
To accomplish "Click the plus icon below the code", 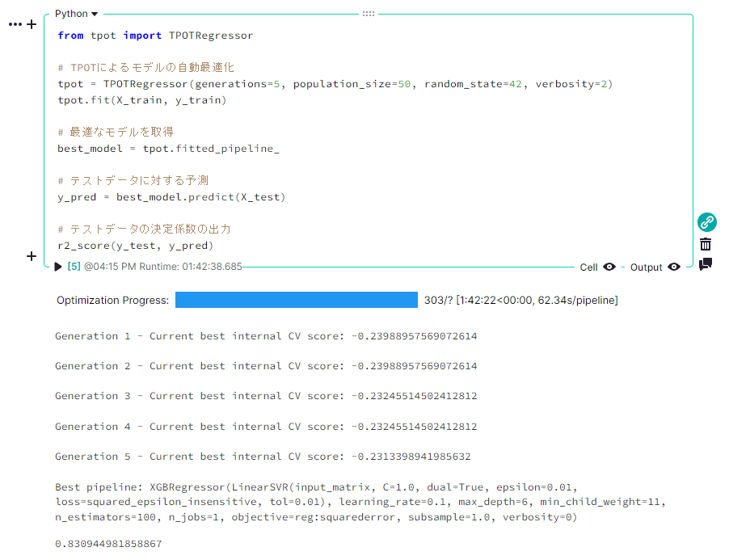I will 32,256.
